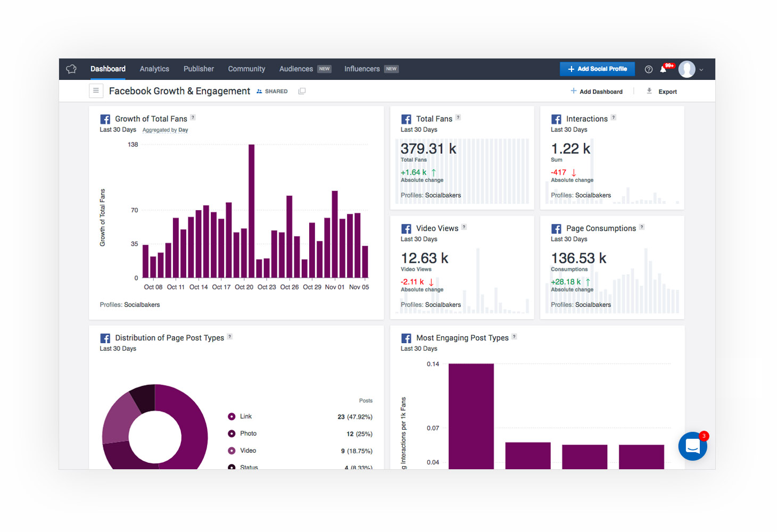Click Facebook icon on Distribution of Page Post Types

pos(105,338)
